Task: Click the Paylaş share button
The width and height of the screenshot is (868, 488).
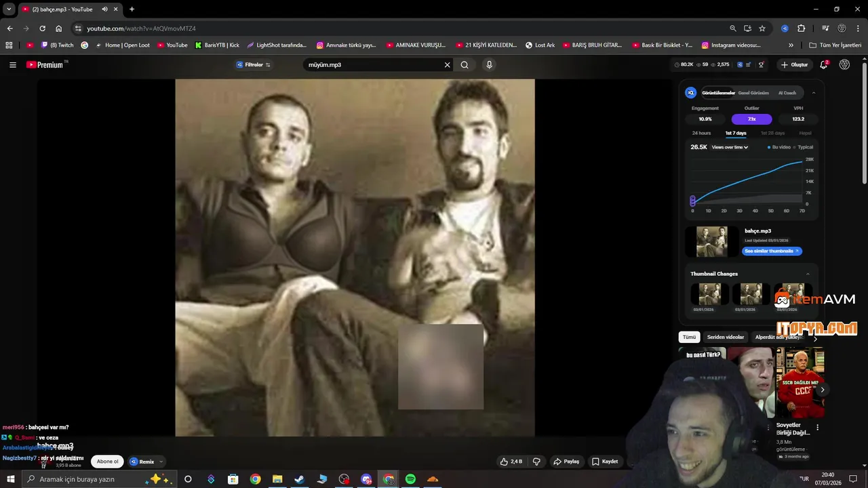Action: (566, 462)
